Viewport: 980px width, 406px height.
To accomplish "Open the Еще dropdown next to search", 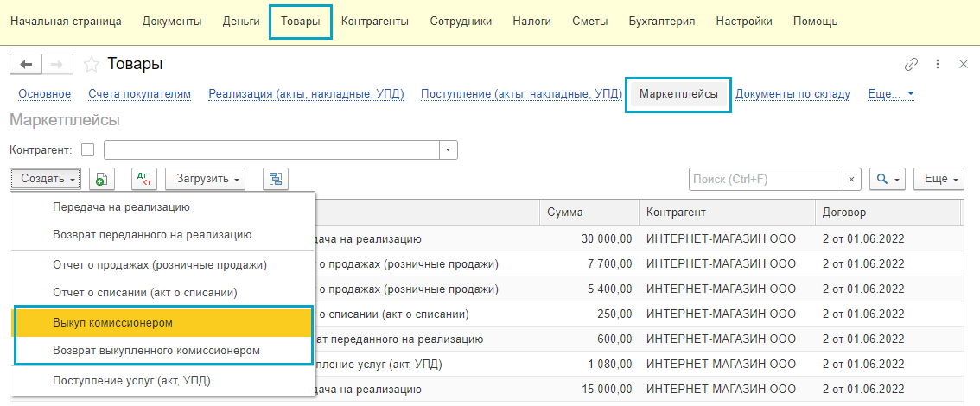I will tap(938, 179).
